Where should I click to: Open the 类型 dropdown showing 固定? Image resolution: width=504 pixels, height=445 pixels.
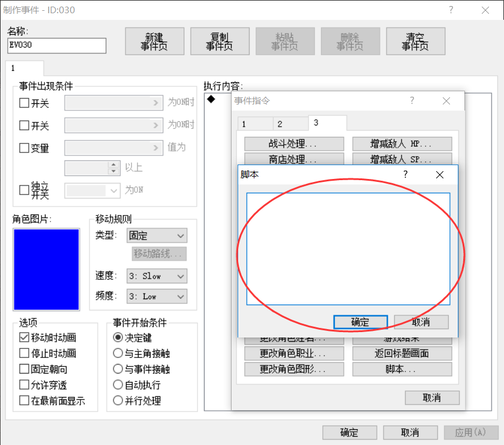click(x=157, y=236)
